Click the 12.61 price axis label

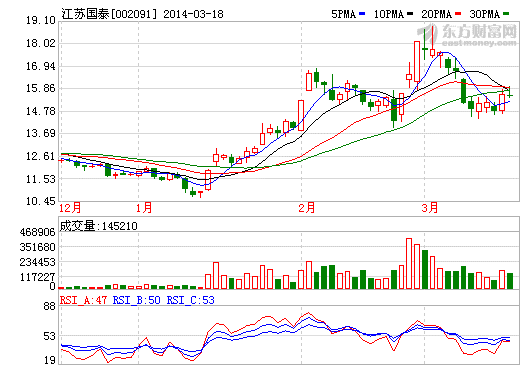[41, 156]
